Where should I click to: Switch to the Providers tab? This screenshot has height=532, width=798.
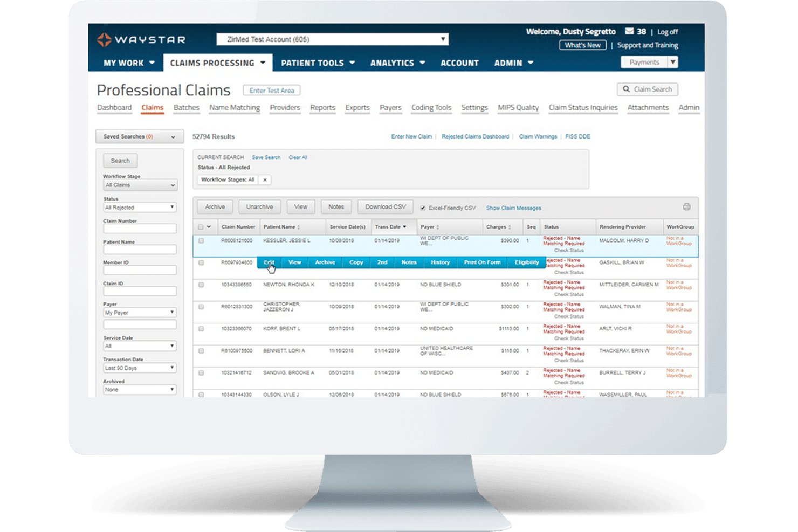pos(285,108)
